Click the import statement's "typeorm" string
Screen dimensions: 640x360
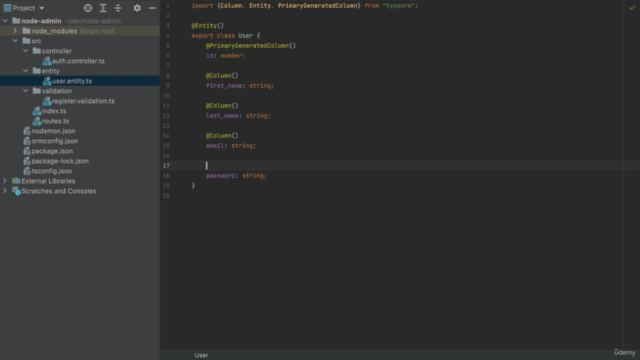coord(399,6)
